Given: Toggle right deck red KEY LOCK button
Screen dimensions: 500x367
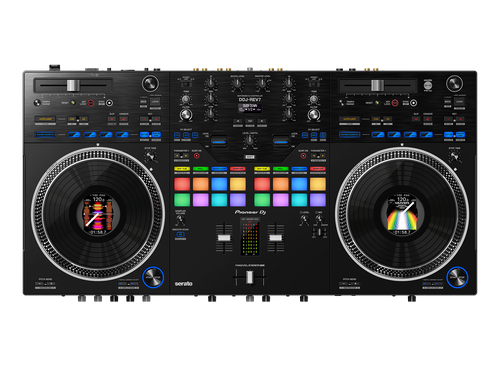Looking at the screenshot, I should click(395, 103).
